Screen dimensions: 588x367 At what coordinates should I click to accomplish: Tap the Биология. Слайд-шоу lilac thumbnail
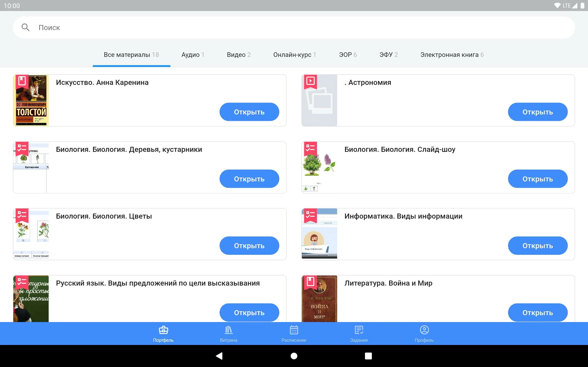tap(319, 167)
